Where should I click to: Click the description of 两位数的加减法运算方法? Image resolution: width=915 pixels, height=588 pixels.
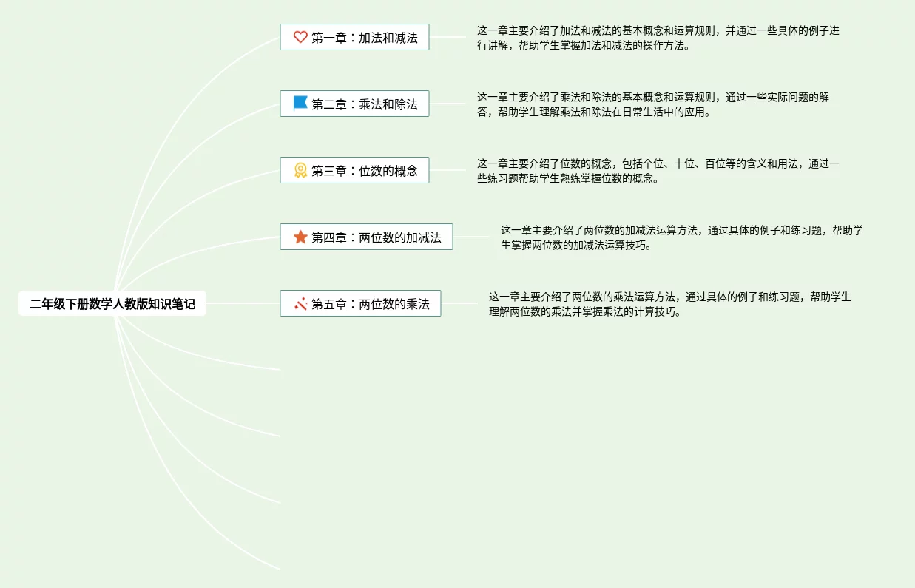coord(682,237)
